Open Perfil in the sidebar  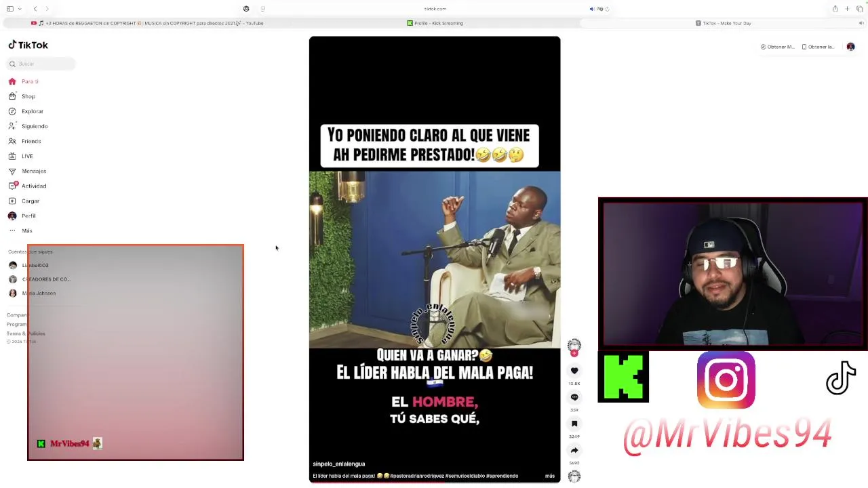[x=22, y=216]
